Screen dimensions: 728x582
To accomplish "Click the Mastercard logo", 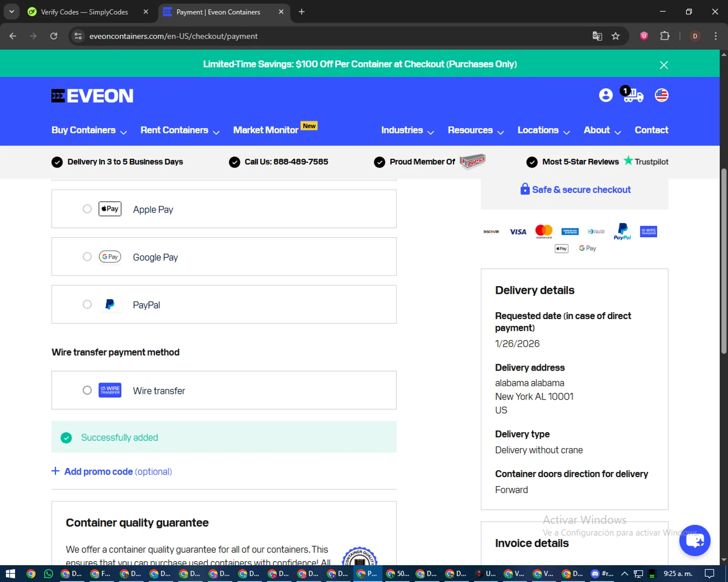I will click(x=544, y=231).
